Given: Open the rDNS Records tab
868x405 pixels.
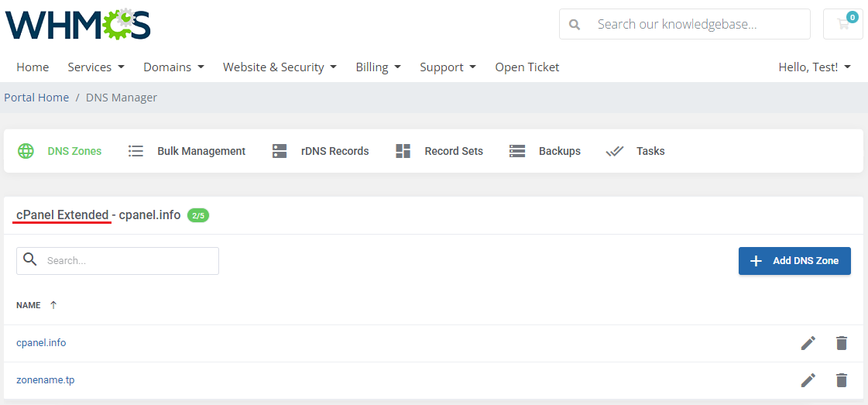Looking at the screenshot, I should point(321,151).
